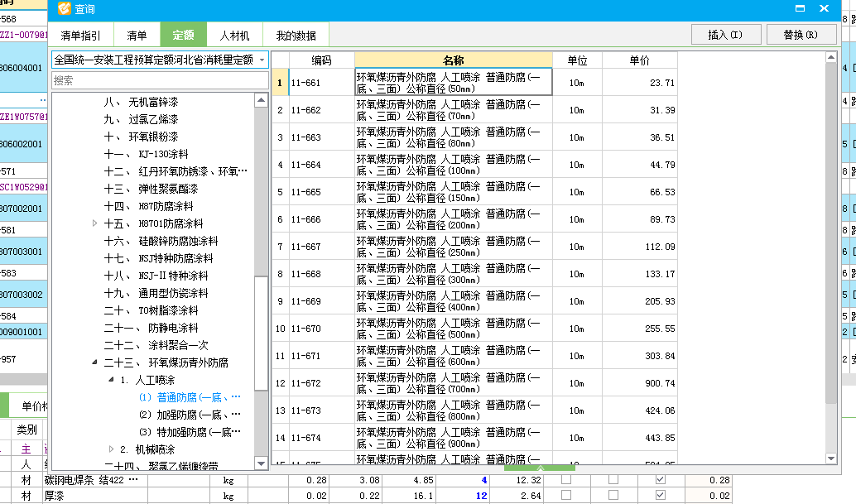Select (2) 加强防腐 tree item
856x504 pixels.
point(190,415)
